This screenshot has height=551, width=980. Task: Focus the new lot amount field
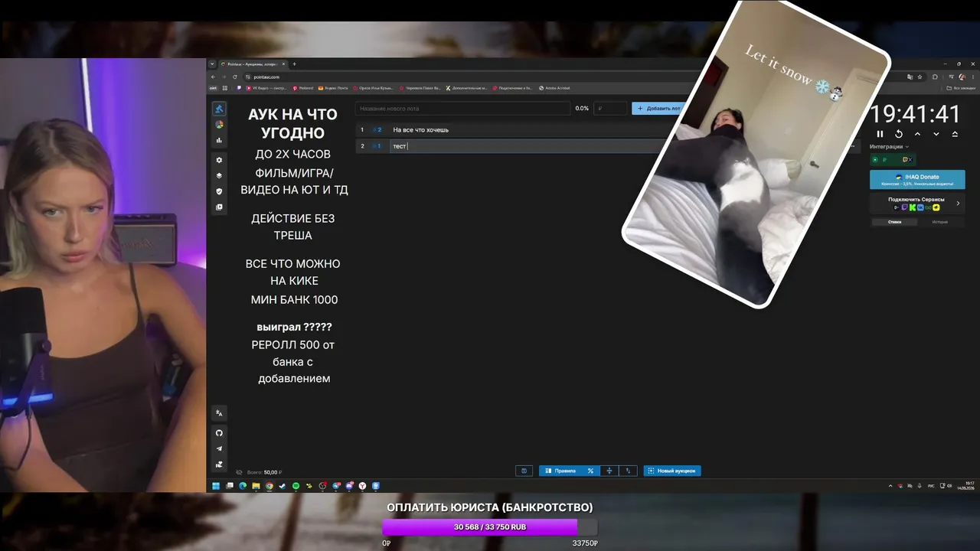(x=610, y=109)
